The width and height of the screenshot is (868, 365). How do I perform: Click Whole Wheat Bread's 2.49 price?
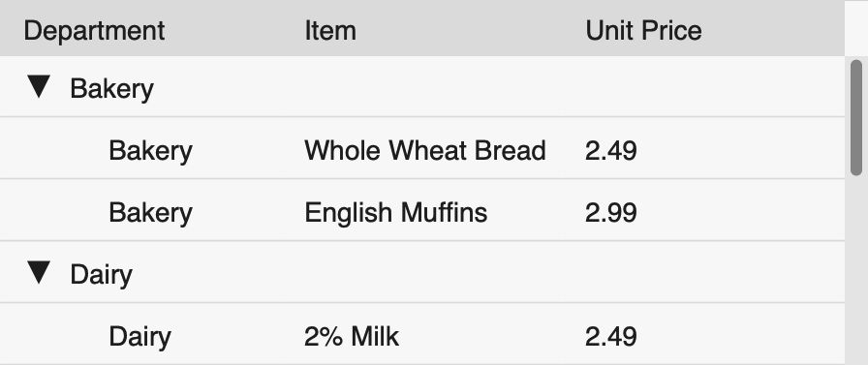(x=610, y=150)
